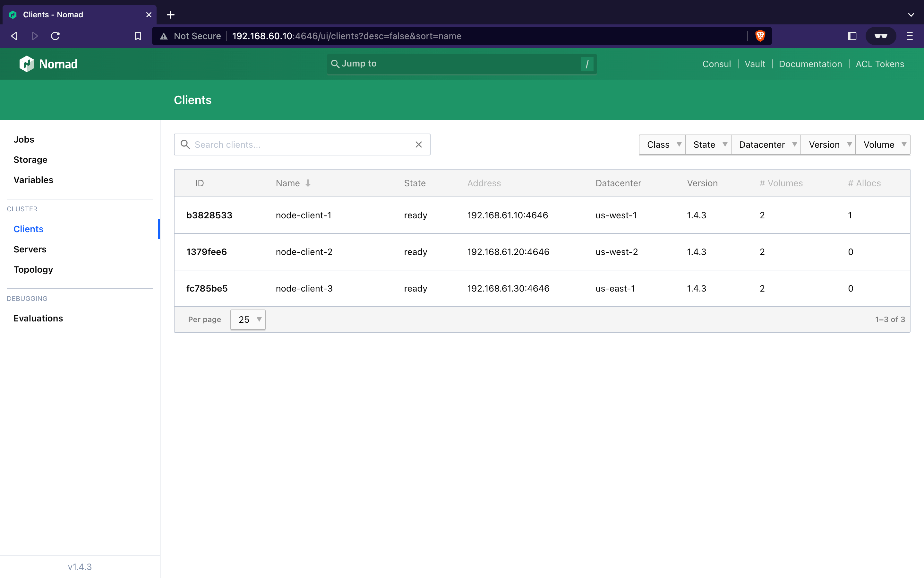Open the tab list chevron
Image resolution: width=924 pixels, height=578 pixels.
click(x=911, y=14)
